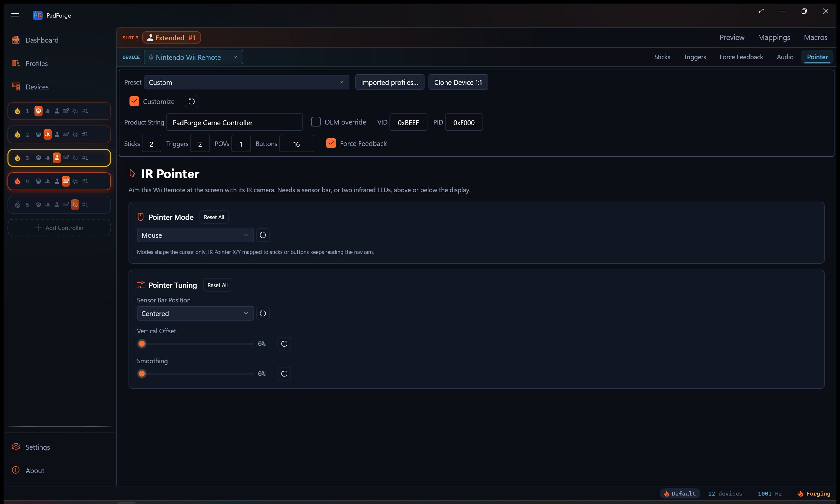Reset the Customize settings to default

[191, 101]
